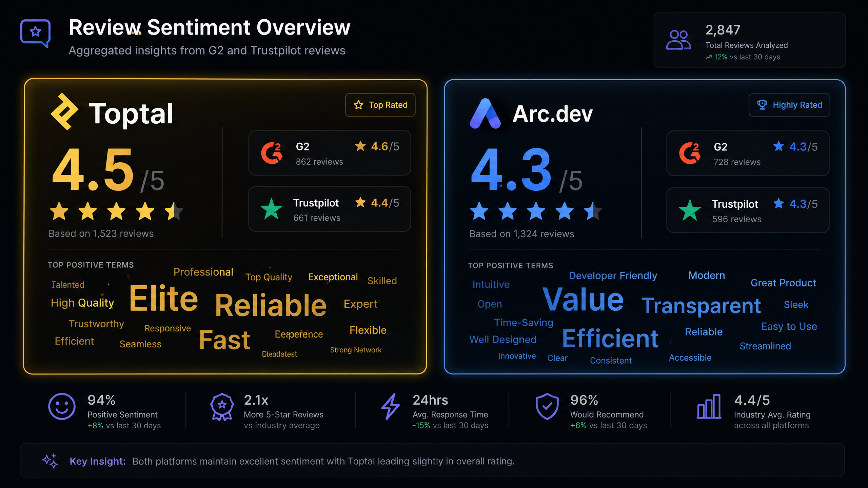The width and height of the screenshot is (868, 488).
Task: Click the "Time-Saving" term
Action: pyautogui.click(x=524, y=323)
